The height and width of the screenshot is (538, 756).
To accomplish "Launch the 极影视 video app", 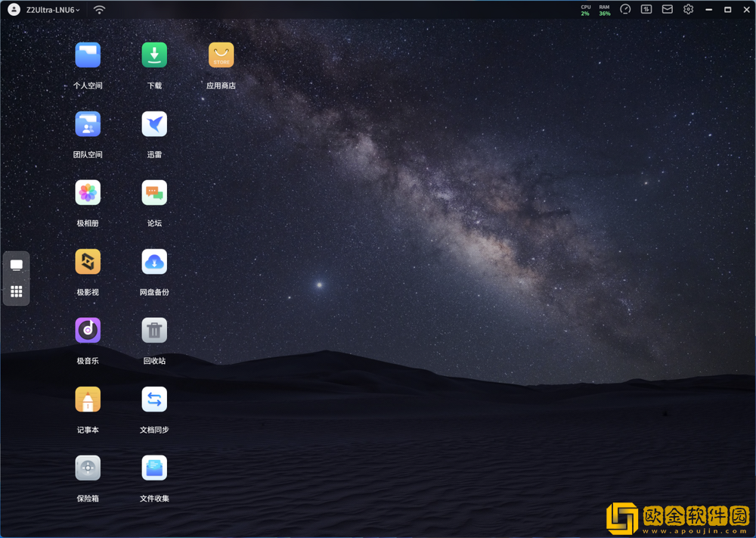I will (x=88, y=262).
